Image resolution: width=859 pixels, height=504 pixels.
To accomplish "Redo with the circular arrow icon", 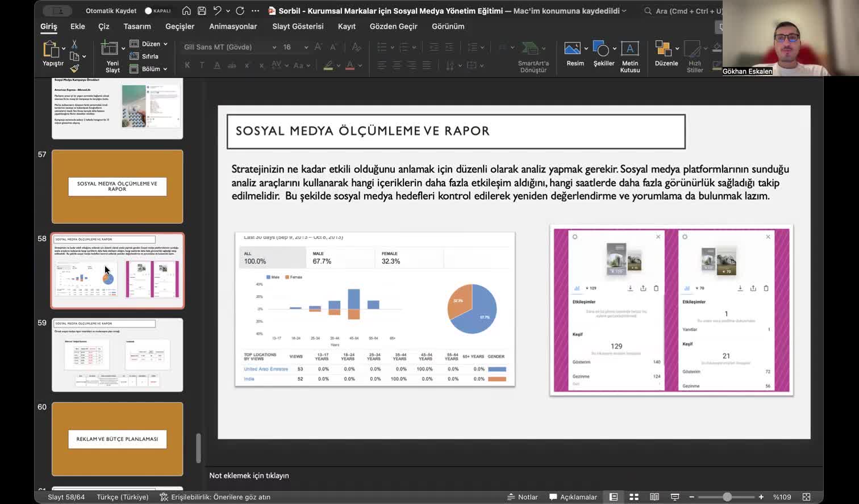I will [x=240, y=11].
